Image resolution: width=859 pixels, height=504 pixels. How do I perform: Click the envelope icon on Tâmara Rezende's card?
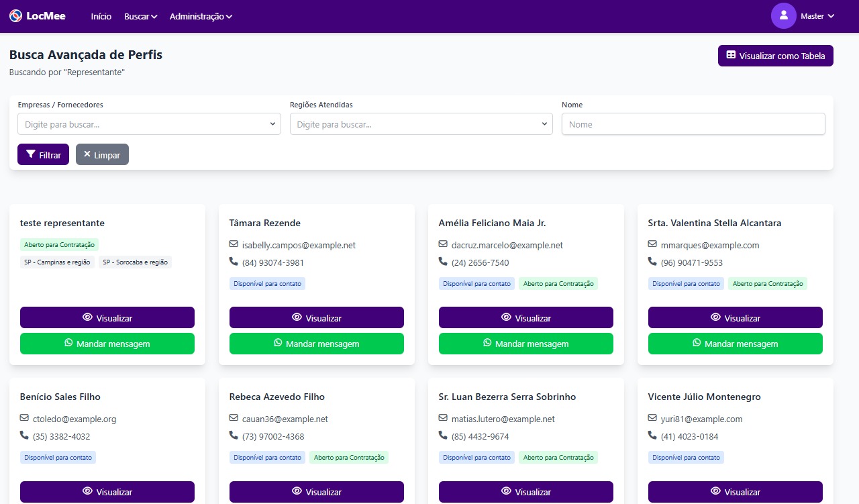click(x=234, y=244)
